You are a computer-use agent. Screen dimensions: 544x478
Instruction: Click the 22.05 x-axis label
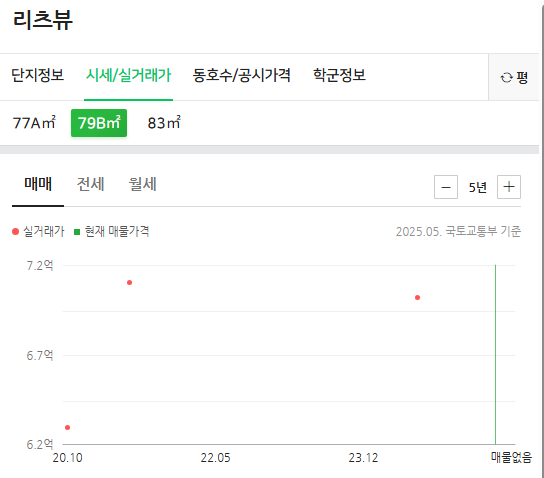215,458
